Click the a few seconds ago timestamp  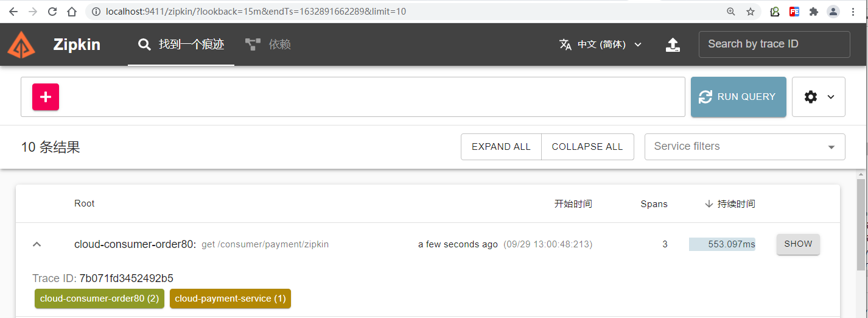pyautogui.click(x=458, y=244)
